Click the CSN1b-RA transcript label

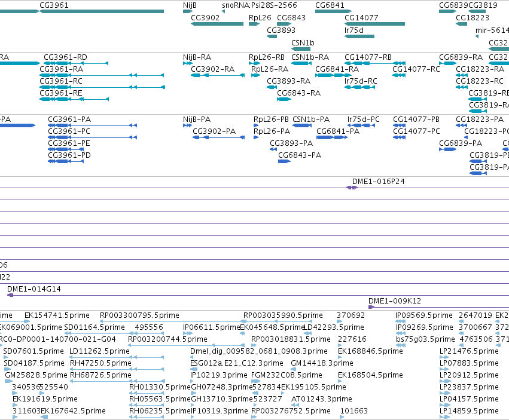click(x=310, y=57)
